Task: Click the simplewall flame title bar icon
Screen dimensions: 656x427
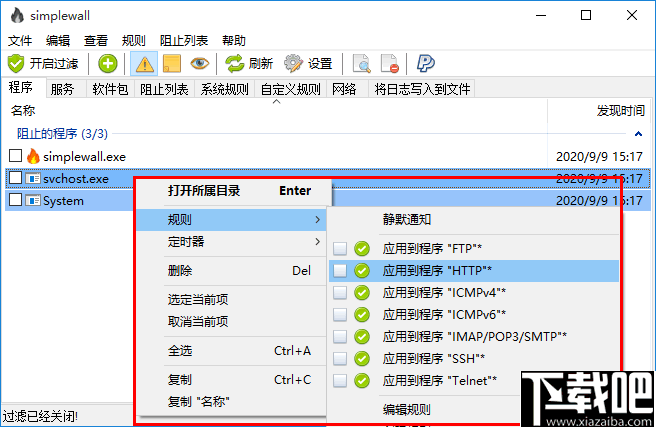Action: click(x=17, y=16)
